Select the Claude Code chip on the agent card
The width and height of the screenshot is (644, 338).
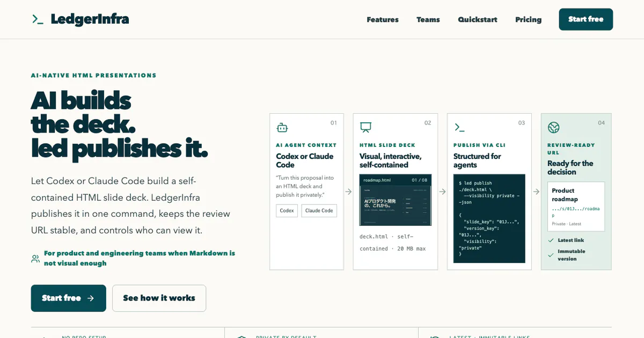[x=319, y=211]
